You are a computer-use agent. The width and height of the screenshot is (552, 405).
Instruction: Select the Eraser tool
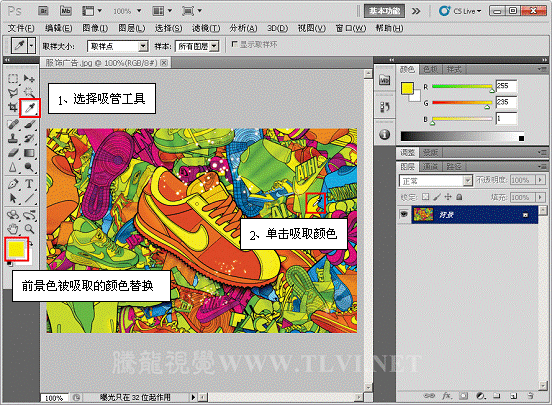13,153
